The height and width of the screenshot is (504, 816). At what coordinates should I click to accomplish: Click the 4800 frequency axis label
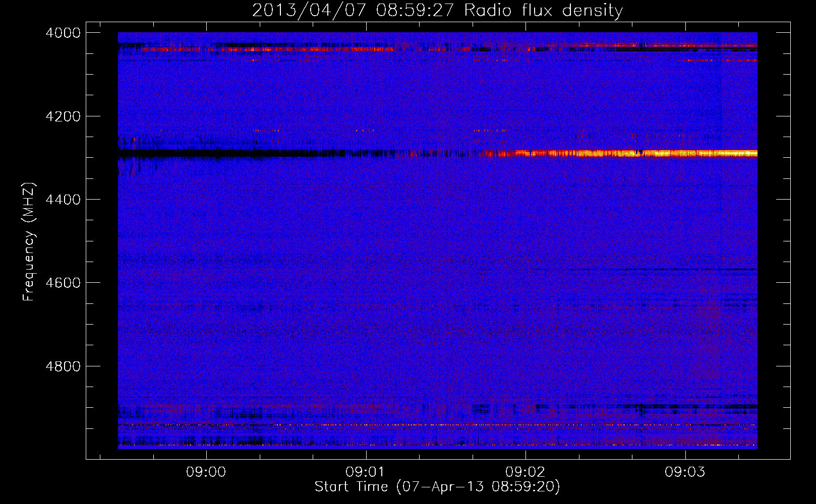click(x=63, y=366)
